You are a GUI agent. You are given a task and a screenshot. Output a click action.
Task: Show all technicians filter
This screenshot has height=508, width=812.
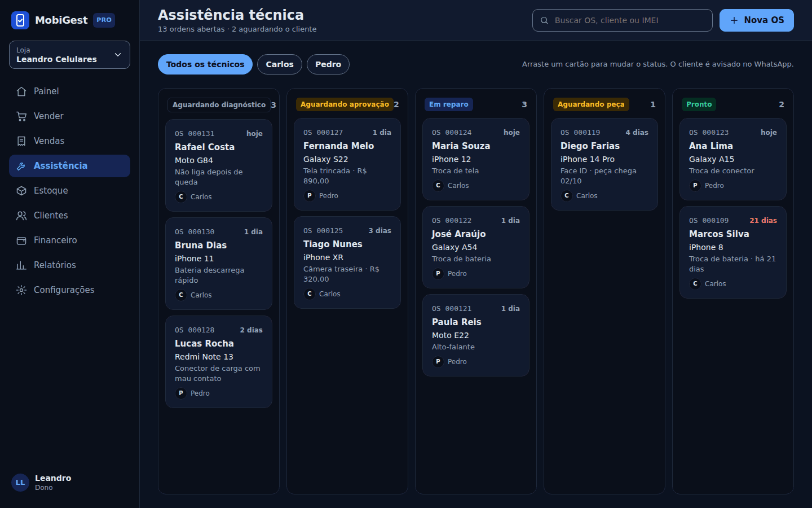tap(205, 64)
